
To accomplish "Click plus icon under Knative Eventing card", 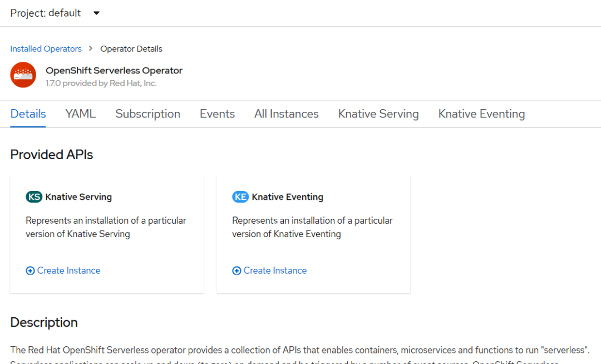I will point(237,271).
